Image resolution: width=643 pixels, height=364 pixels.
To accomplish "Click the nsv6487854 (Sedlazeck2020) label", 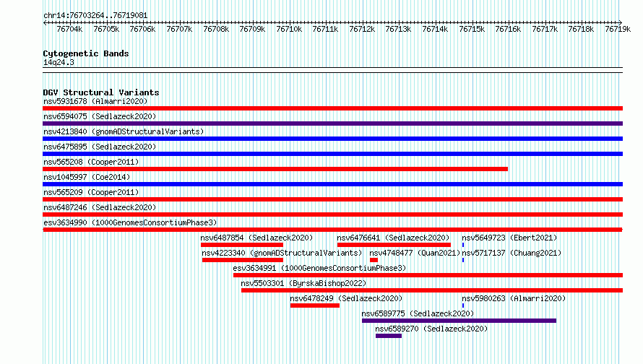I will point(256,238).
